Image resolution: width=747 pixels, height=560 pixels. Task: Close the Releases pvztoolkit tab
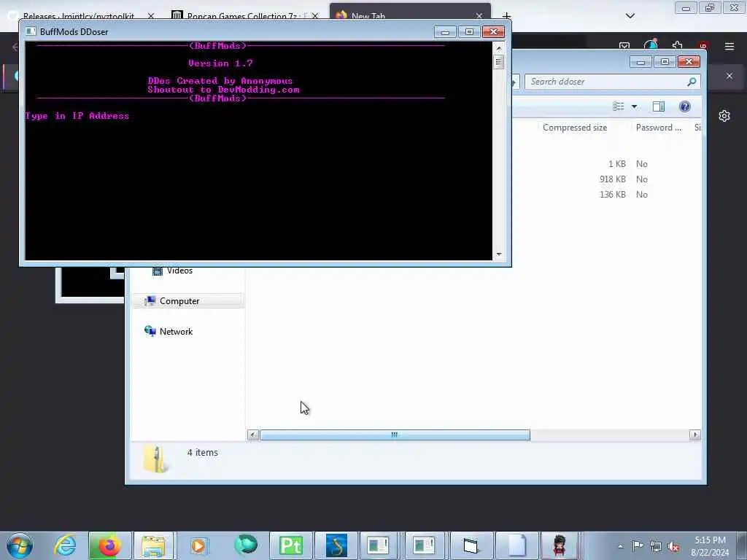click(x=151, y=16)
